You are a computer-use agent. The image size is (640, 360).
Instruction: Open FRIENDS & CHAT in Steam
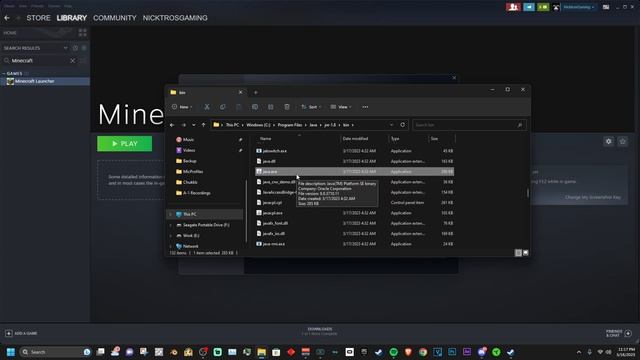618,333
